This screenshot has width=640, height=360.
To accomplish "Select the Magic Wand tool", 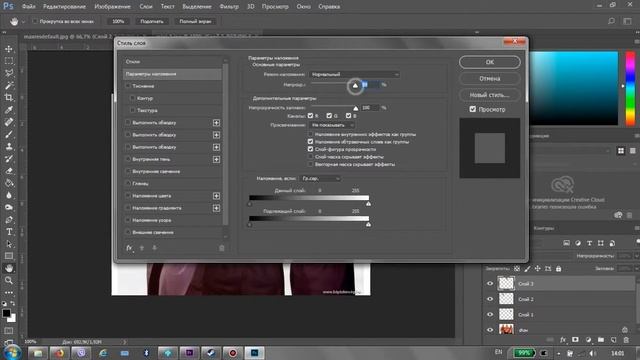I will pos(9,85).
